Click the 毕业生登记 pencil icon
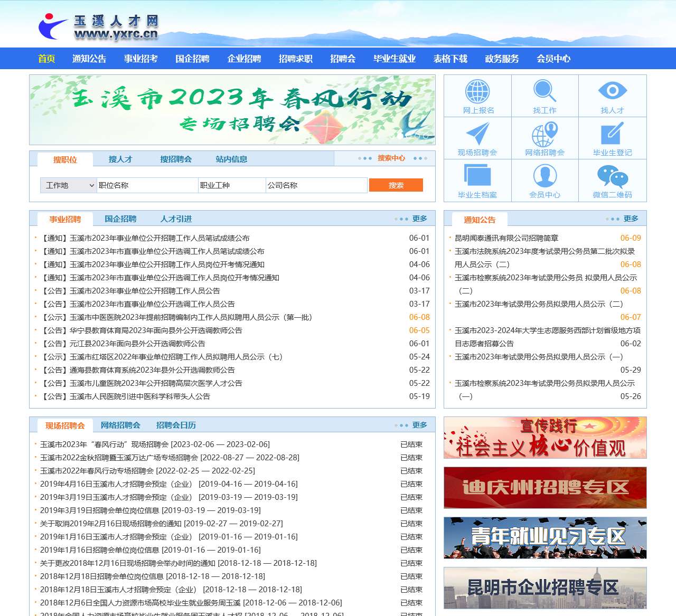The image size is (676, 616). point(612,137)
